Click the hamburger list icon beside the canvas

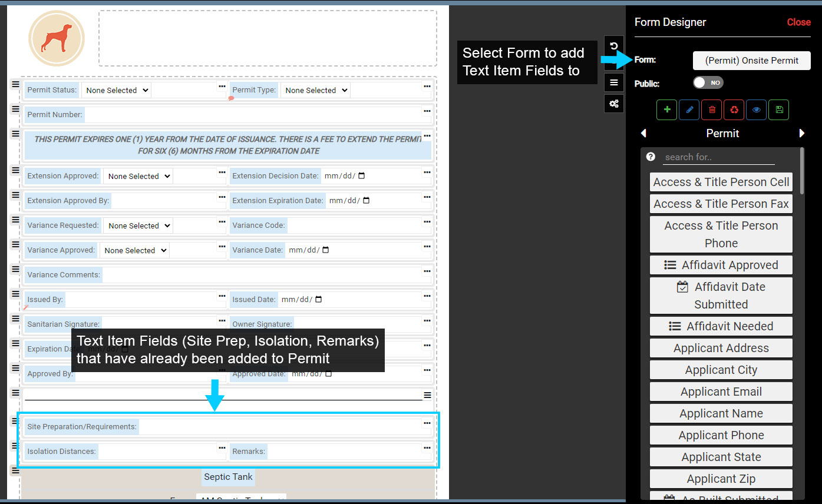[x=613, y=82]
